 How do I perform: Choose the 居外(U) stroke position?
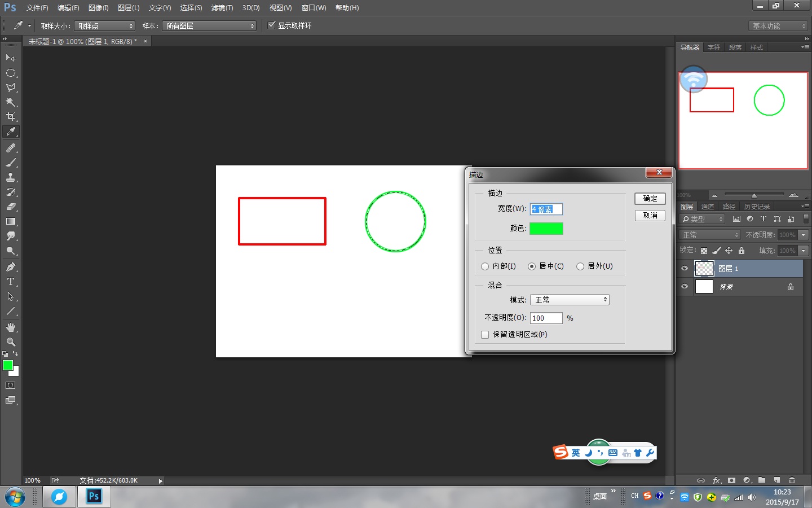[580, 266]
